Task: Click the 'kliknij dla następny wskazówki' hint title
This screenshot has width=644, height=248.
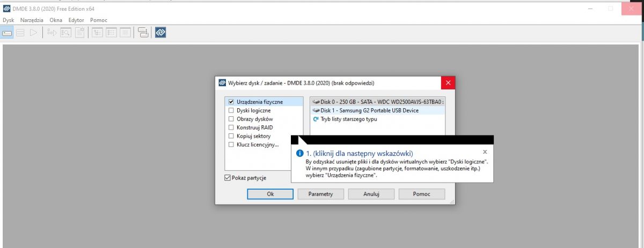Action: point(359,153)
